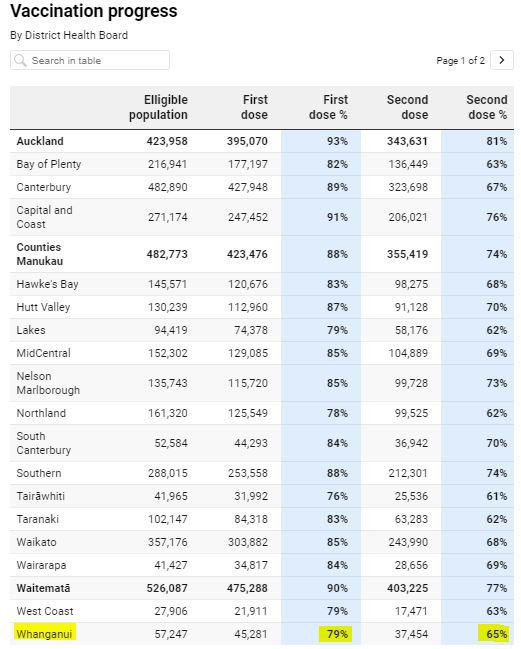Go to next table page arrow
521x649 pixels.
point(502,60)
